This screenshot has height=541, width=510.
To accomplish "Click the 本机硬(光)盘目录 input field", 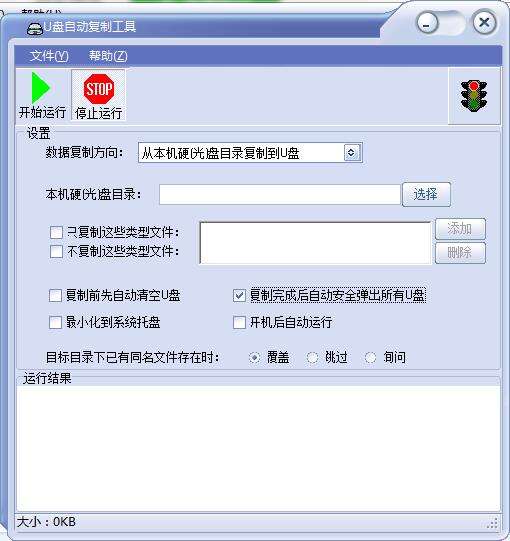I will pos(279,195).
